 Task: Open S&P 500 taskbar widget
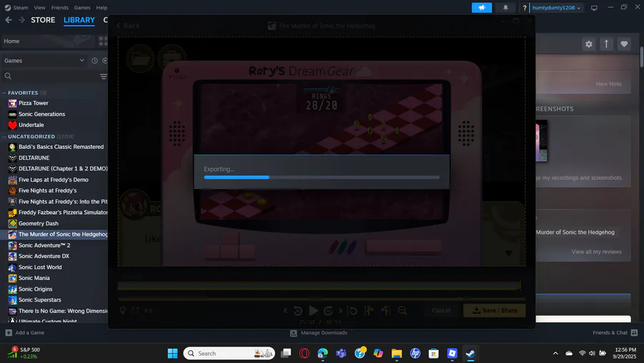click(x=24, y=353)
